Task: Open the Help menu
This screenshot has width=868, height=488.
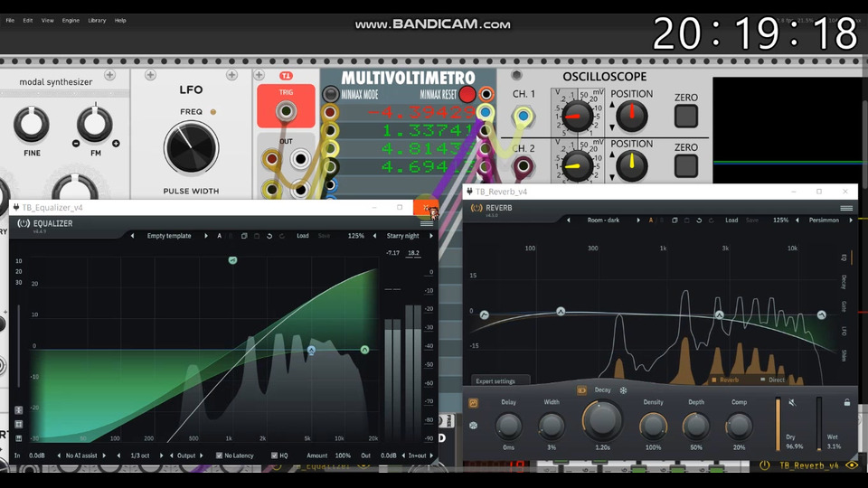Action: 120,21
